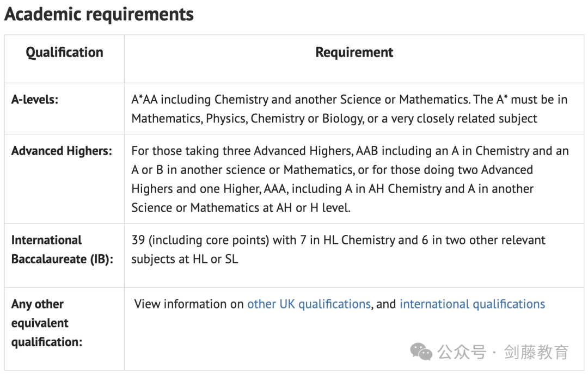Click the subjects at HL or SL line
This screenshot has height=376, width=588.
click(x=185, y=259)
